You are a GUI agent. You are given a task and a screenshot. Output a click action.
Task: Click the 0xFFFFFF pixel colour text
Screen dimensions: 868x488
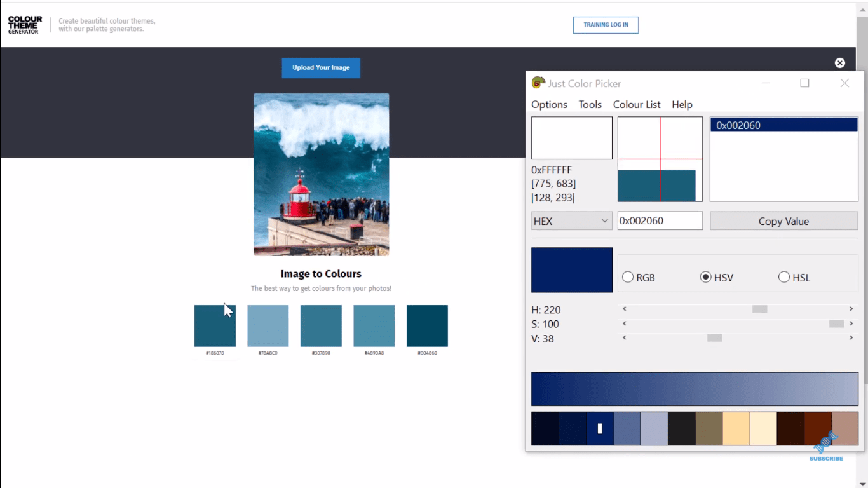coord(552,170)
